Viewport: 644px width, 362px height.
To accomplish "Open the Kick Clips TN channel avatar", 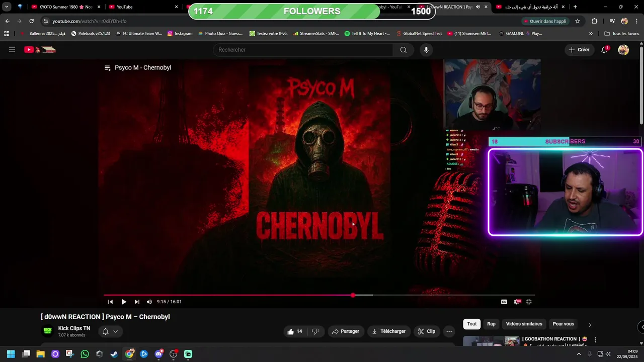I will coord(48,331).
